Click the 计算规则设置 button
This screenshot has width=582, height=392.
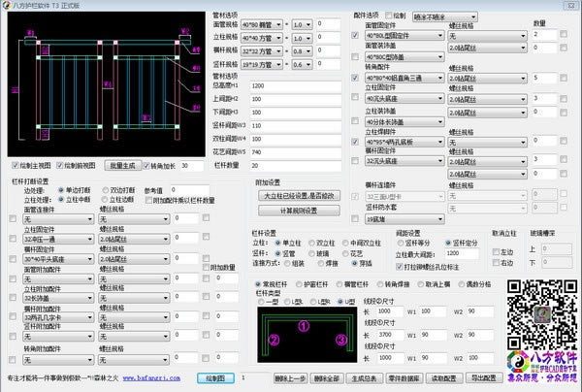[289, 211]
